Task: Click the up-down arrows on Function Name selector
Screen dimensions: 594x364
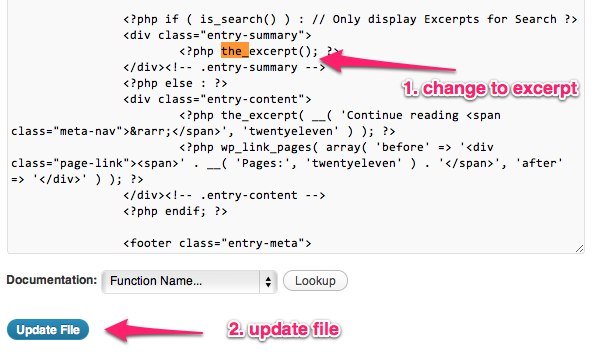Action: [268, 281]
